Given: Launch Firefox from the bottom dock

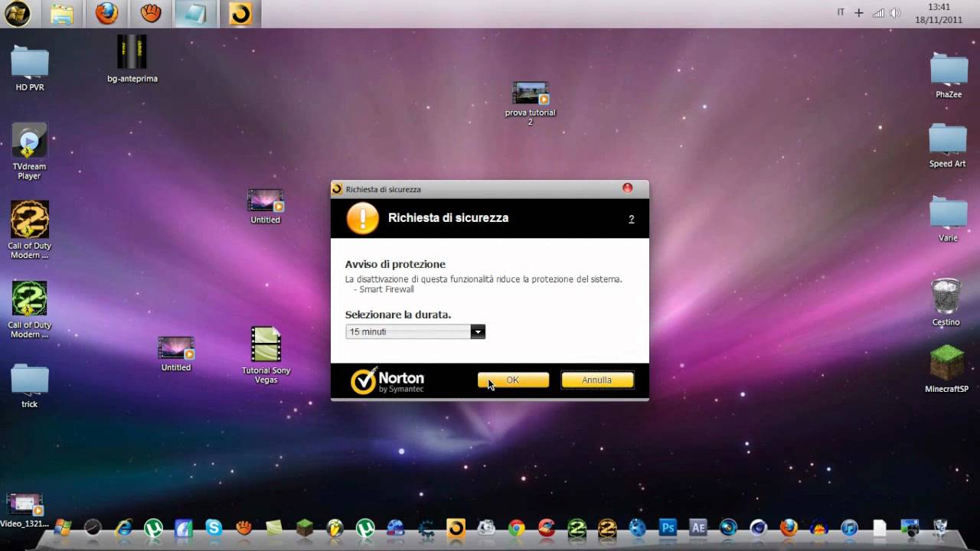Looking at the screenshot, I should (789, 527).
